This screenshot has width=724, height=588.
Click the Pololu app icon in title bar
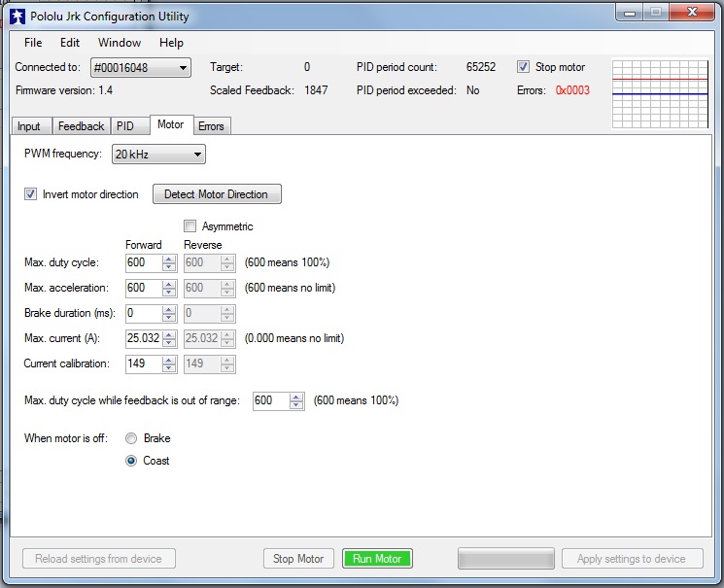point(17,17)
